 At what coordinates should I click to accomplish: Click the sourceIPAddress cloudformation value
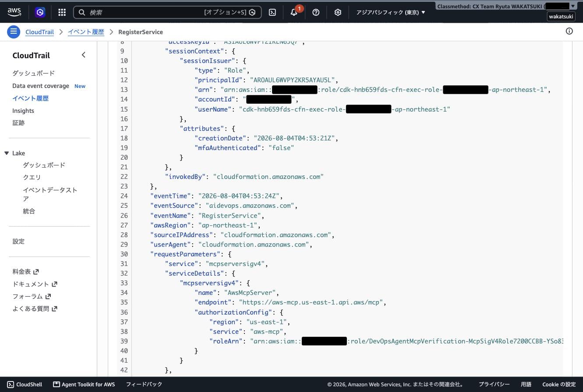point(276,235)
